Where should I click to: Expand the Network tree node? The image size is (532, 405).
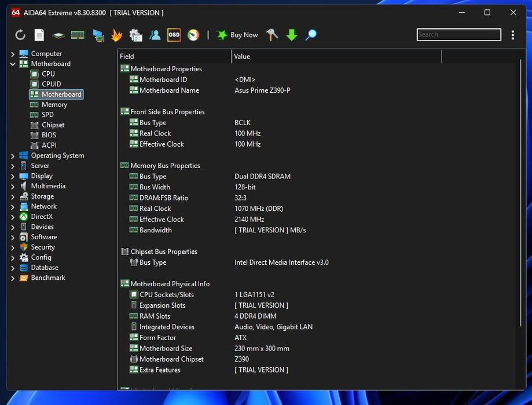[x=13, y=207]
